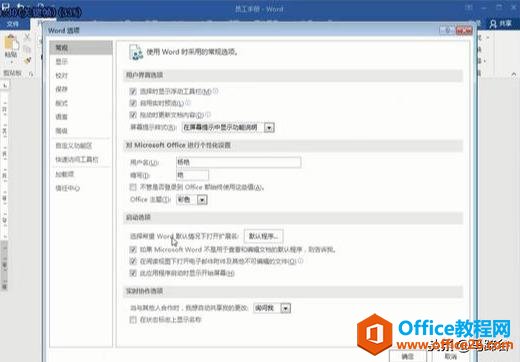
Task: Select 常规 in options sidebar
Action: [81, 48]
